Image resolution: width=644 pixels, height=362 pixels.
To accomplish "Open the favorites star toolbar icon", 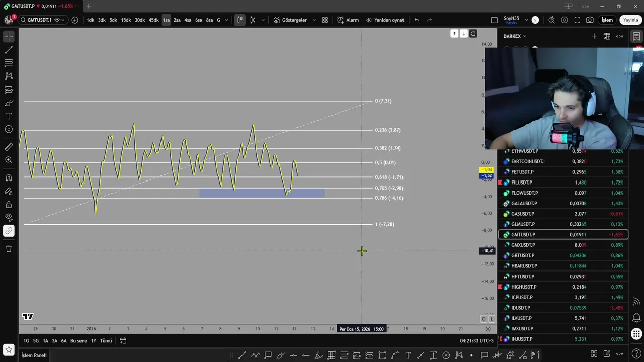I will [x=9, y=349].
